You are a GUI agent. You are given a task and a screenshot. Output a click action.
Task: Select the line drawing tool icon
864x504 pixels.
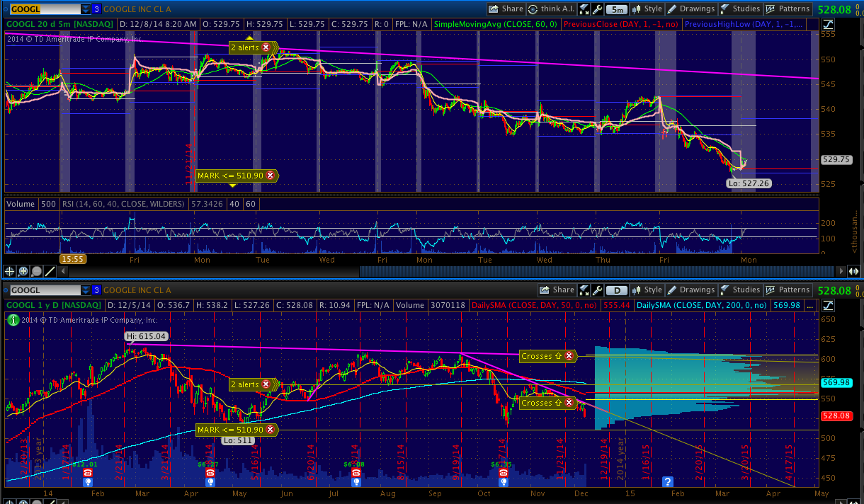[x=50, y=271]
